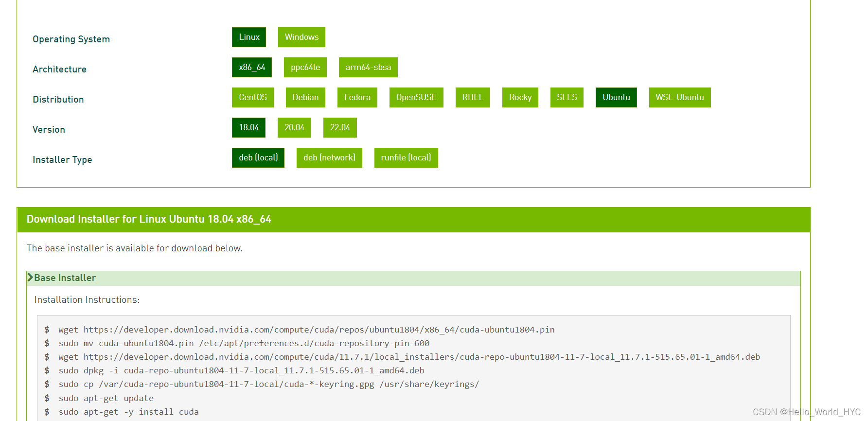Click the Version label
Viewport: 868px width, 421px height.
49,130
